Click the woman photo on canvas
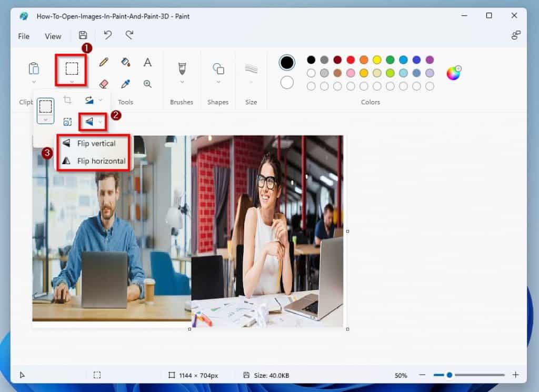This screenshot has width=539, height=392. point(267,231)
